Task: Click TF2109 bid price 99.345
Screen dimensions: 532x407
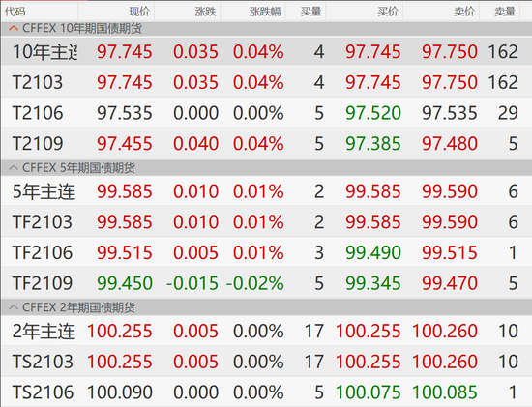Action: point(373,283)
